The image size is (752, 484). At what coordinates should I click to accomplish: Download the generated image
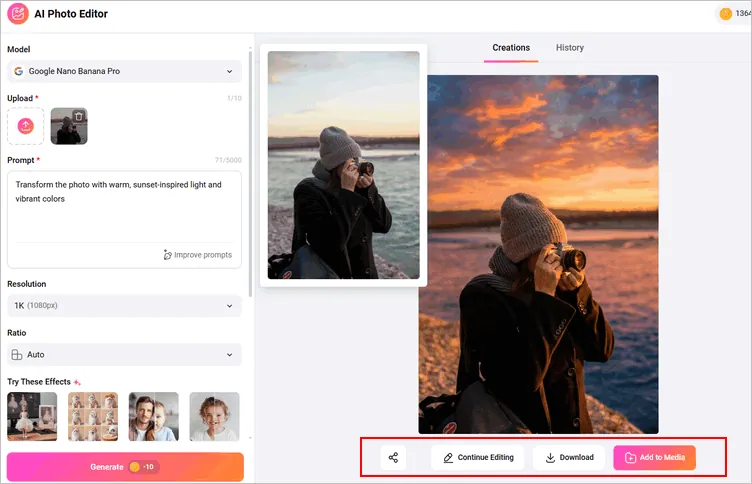(x=570, y=458)
